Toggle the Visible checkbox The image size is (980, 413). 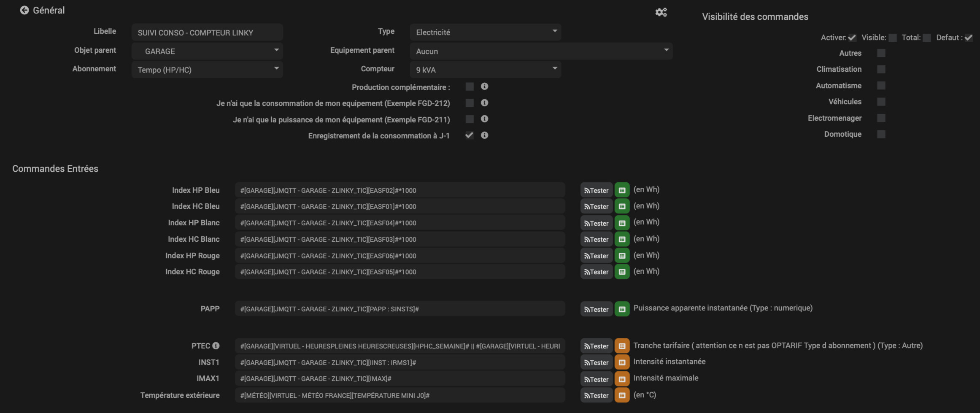click(893, 38)
